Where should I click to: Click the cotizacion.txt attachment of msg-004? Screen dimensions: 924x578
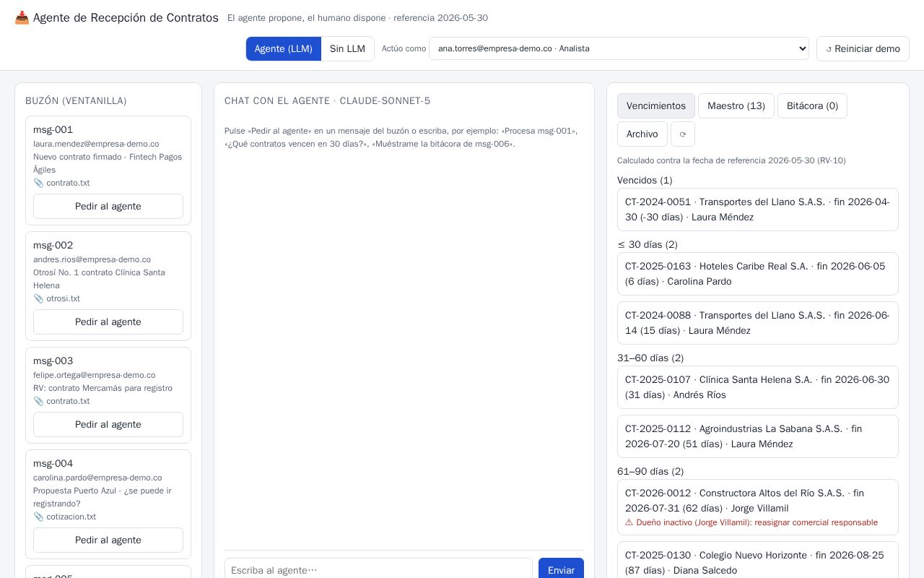click(64, 517)
